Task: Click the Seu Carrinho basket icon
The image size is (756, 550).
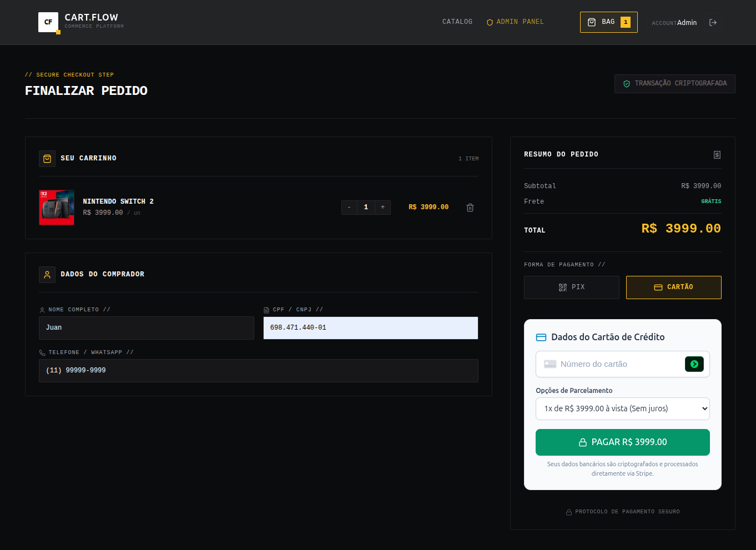Action: pos(47,159)
